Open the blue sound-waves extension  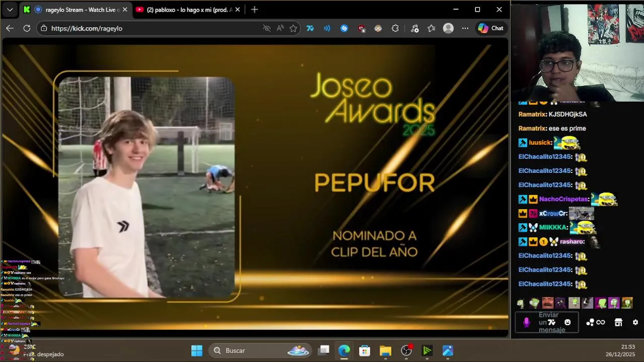(327, 28)
